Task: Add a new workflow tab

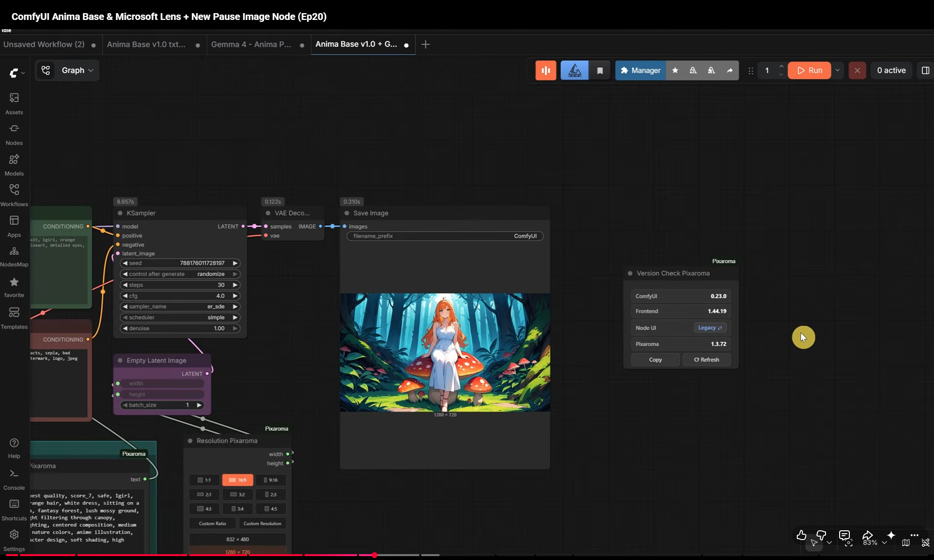Action: pos(426,44)
